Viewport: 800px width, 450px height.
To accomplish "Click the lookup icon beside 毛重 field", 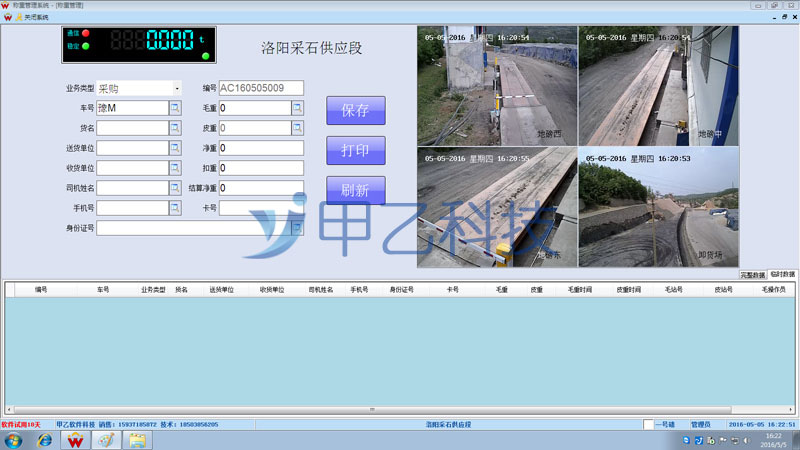I will pyautogui.click(x=297, y=108).
